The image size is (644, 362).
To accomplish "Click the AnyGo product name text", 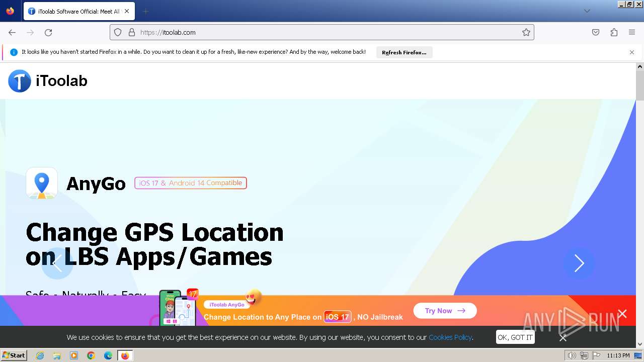I will 96,184.
